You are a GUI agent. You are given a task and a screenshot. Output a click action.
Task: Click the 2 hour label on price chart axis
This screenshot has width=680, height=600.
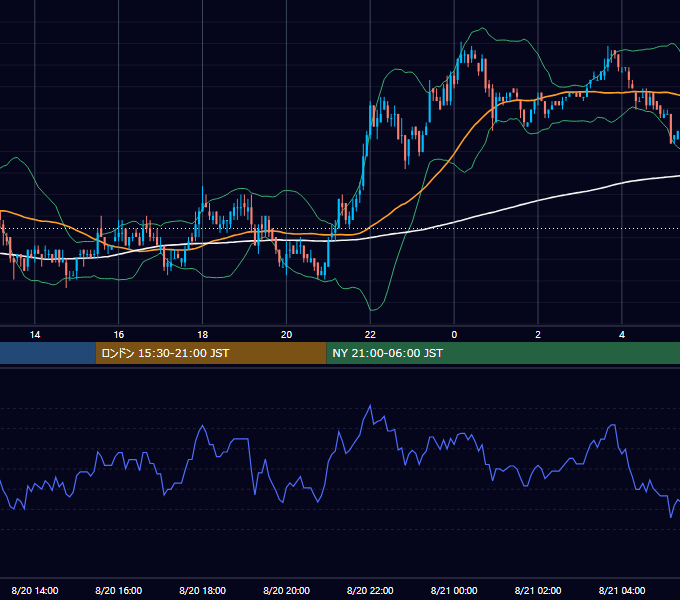click(x=538, y=335)
